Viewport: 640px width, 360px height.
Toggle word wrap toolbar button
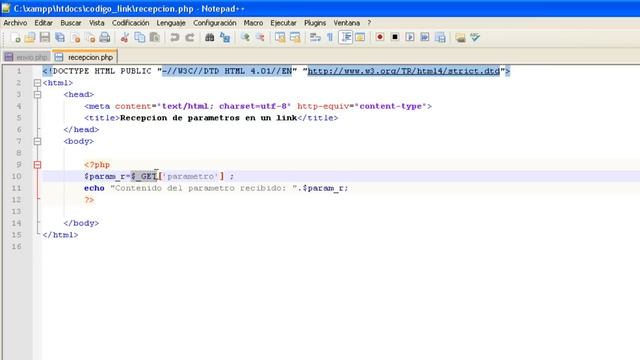(x=315, y=38)
